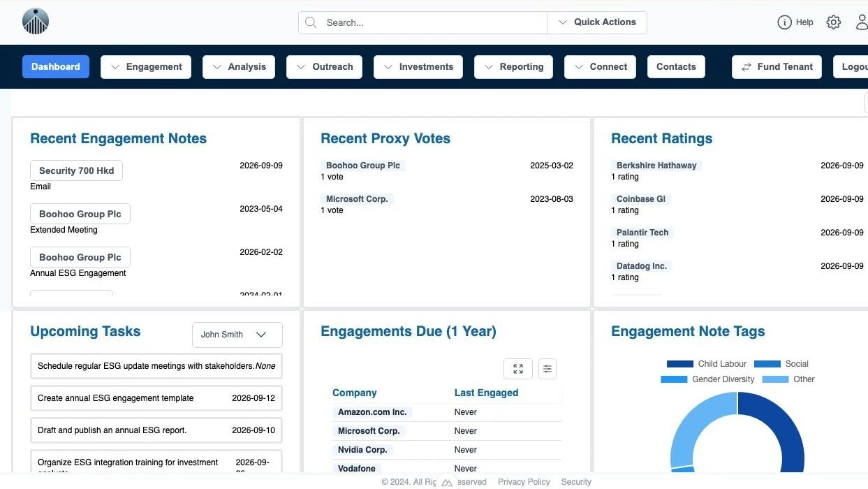Select Amazon.com Inc. in Engagements Due
Viewport: 868px width, 489px height.
[372, 412]
